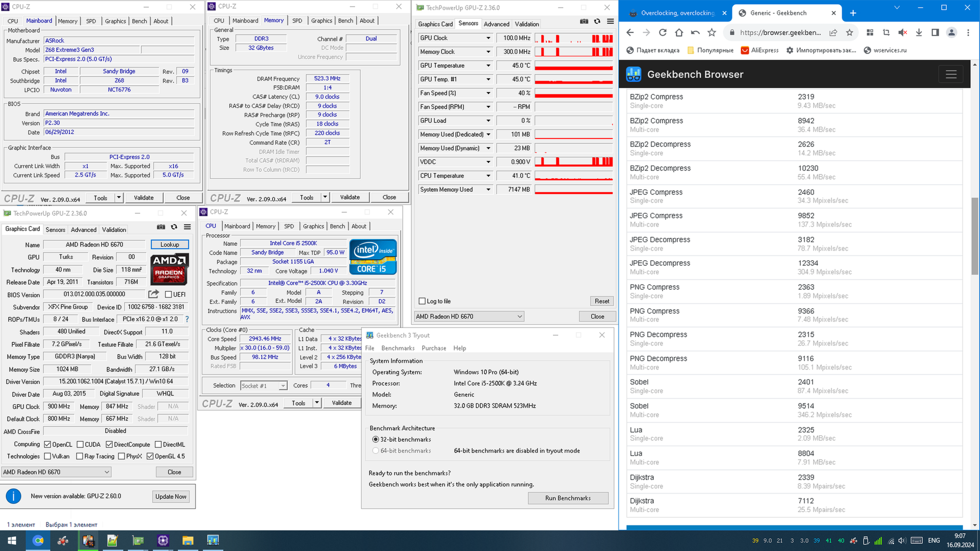Expand Memory Clock sensor dropdown

coord(488,52)
